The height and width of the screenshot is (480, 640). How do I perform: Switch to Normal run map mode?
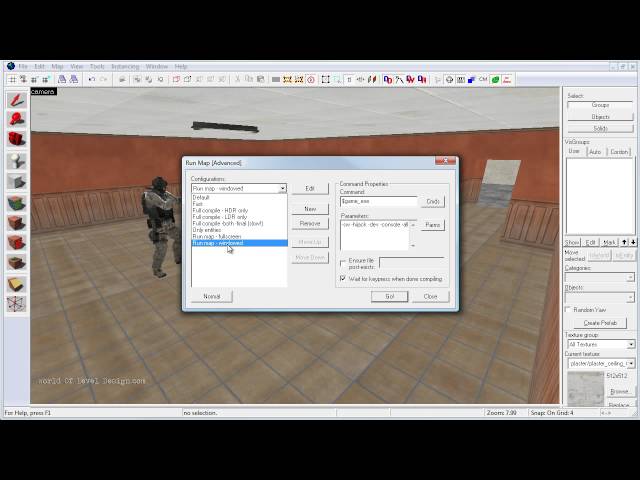[x=211, y=296]
